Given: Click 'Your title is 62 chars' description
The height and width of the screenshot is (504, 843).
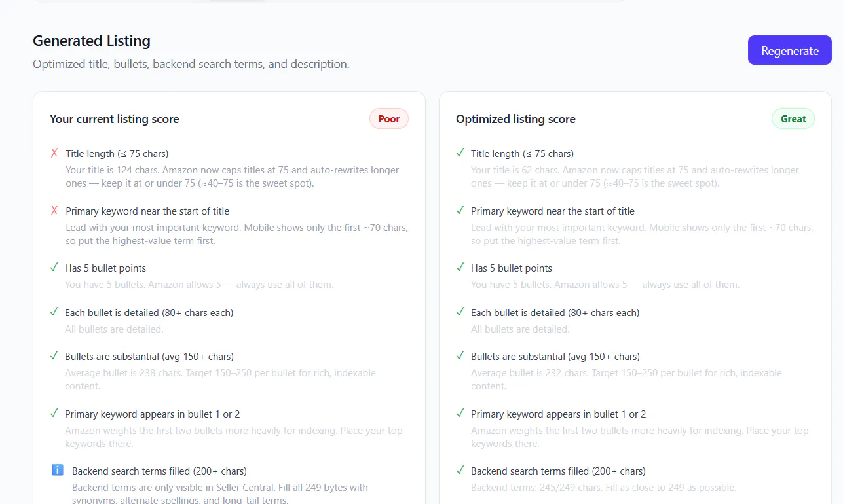Looking at the screenshot, I should [635, 177].
